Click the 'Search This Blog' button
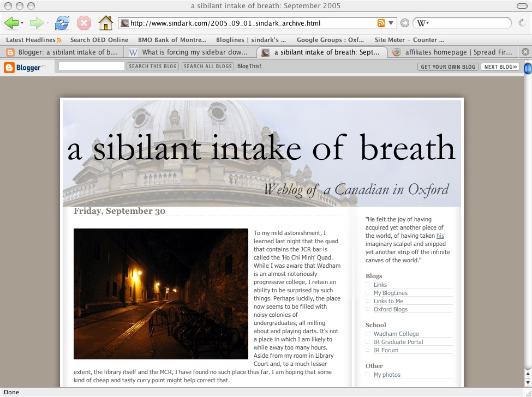This screenshot has height=397, width=532. (x=152, y=67)
